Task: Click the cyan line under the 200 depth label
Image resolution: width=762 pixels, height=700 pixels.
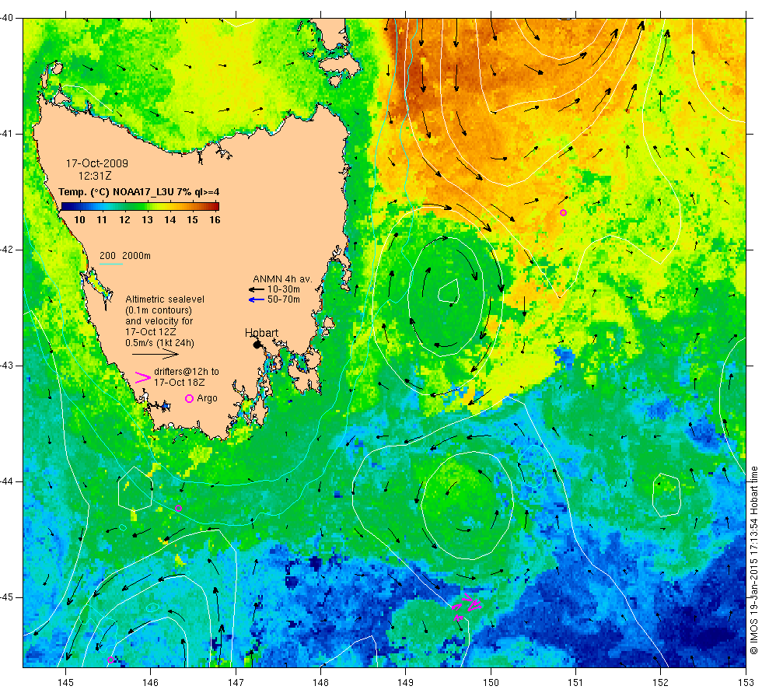Action: [x=110, y=264]
